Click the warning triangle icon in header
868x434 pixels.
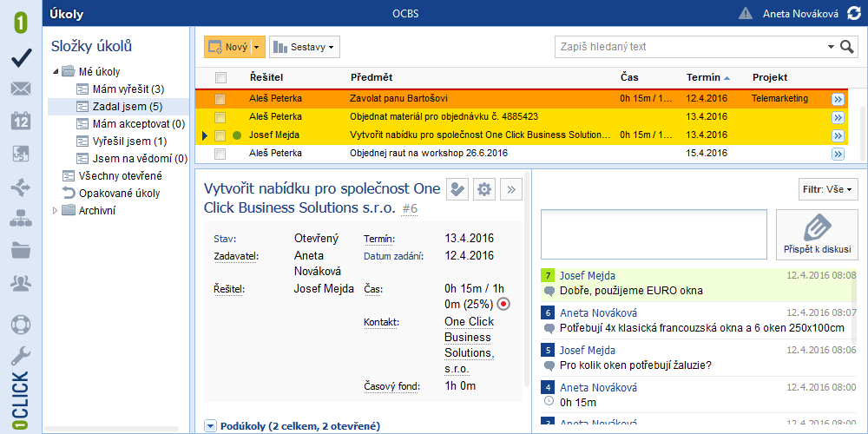[746, 13]
